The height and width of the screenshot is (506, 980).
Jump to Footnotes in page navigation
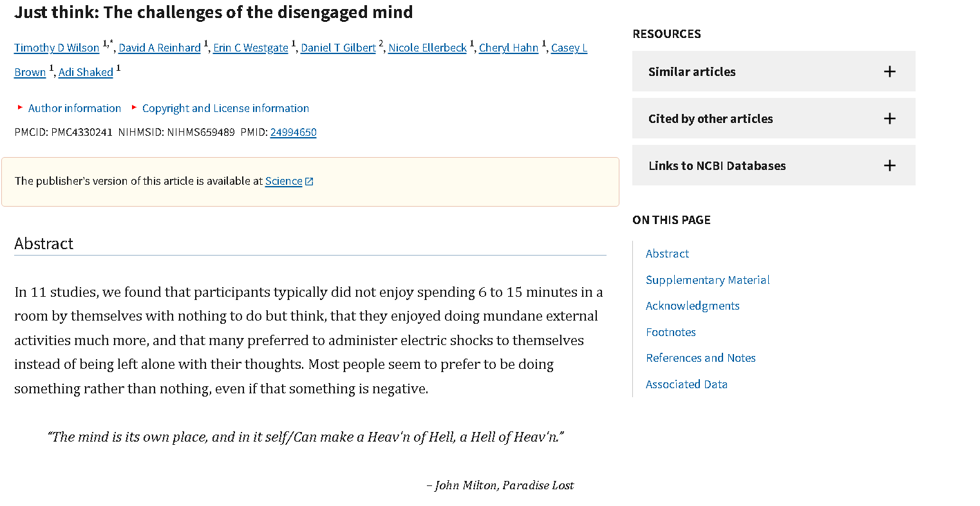pyautogui.click(x=670, y=332)
